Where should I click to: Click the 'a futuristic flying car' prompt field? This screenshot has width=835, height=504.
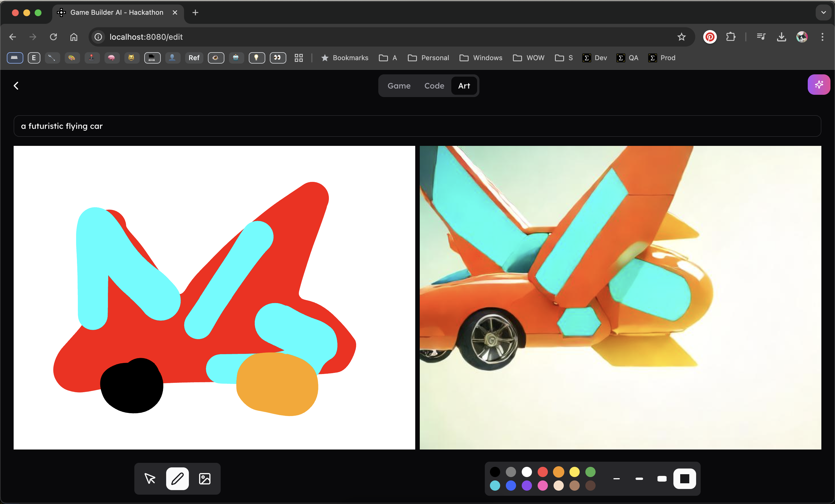click(x=417, y=126)
